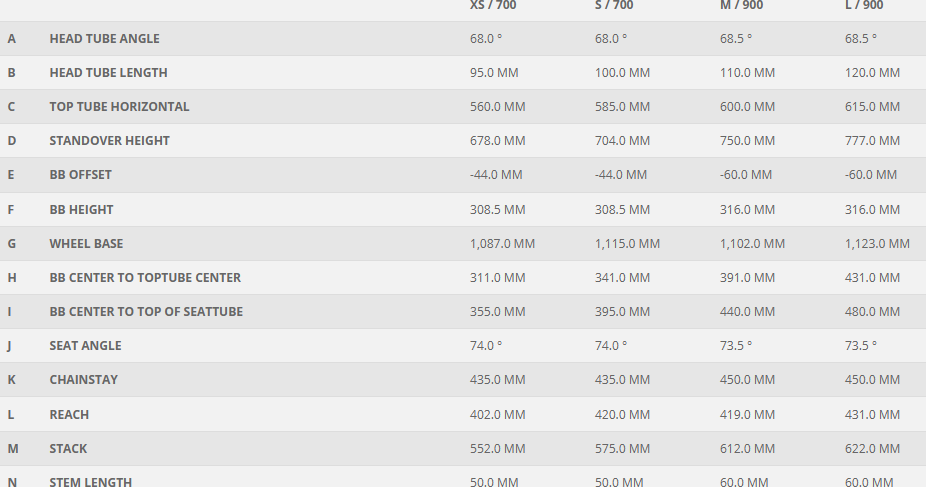926x487 pixels.
Task: Select the 777.0 MM standover height value
Action: coord(872,141)
